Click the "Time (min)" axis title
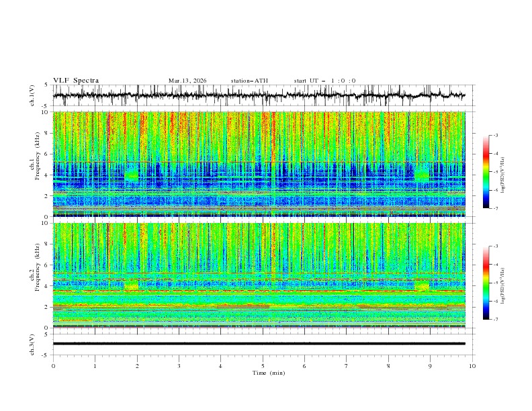Screen dimensions: 532x411 (269, 373)
